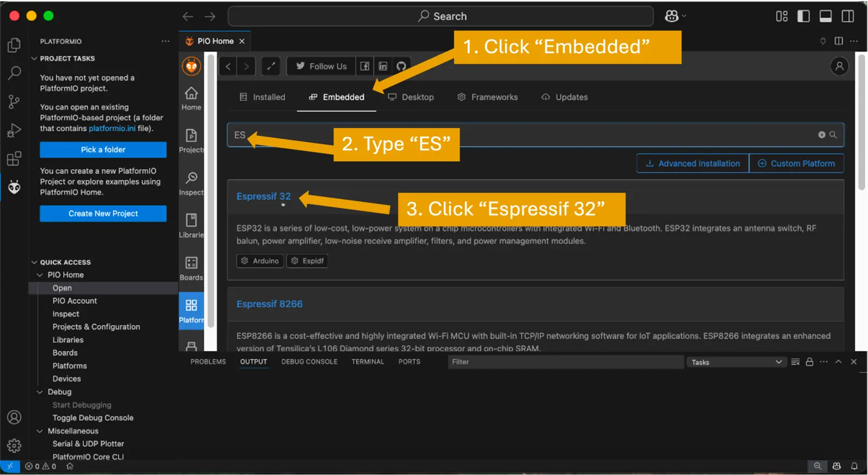Viewport: 868px width, 475px height.
Task: Click the Output panel Filter field
Action: click(566, 362)
